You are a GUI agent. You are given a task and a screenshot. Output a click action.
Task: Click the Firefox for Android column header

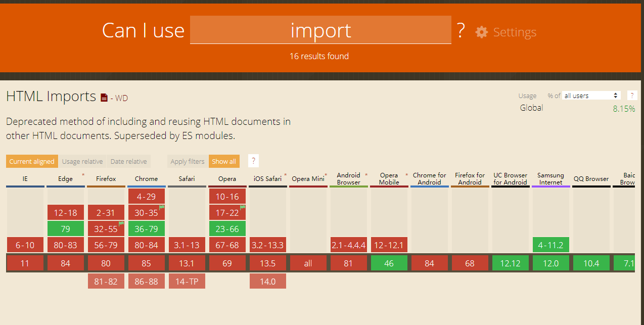[x=470, y=179]
